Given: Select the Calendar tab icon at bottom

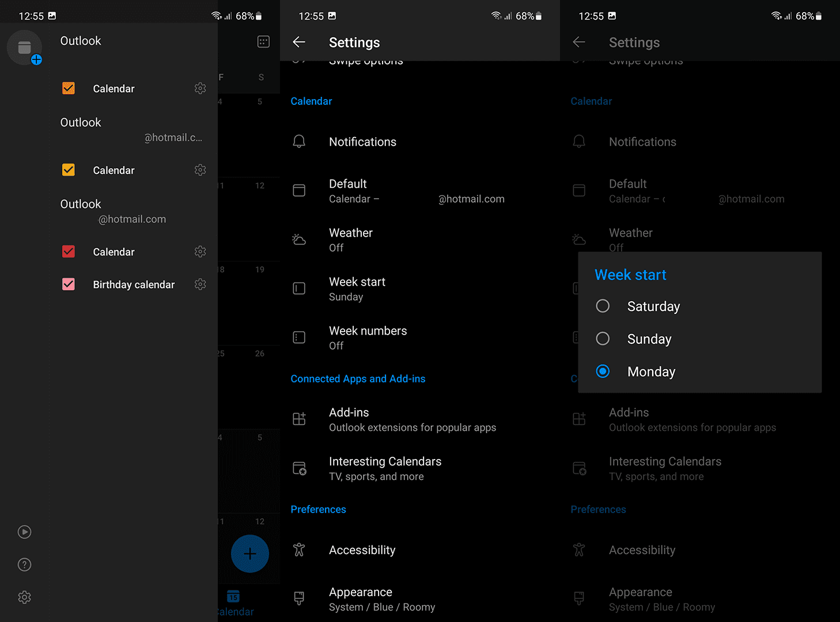Looking at the screenshot, I should [x=233, y=596].
